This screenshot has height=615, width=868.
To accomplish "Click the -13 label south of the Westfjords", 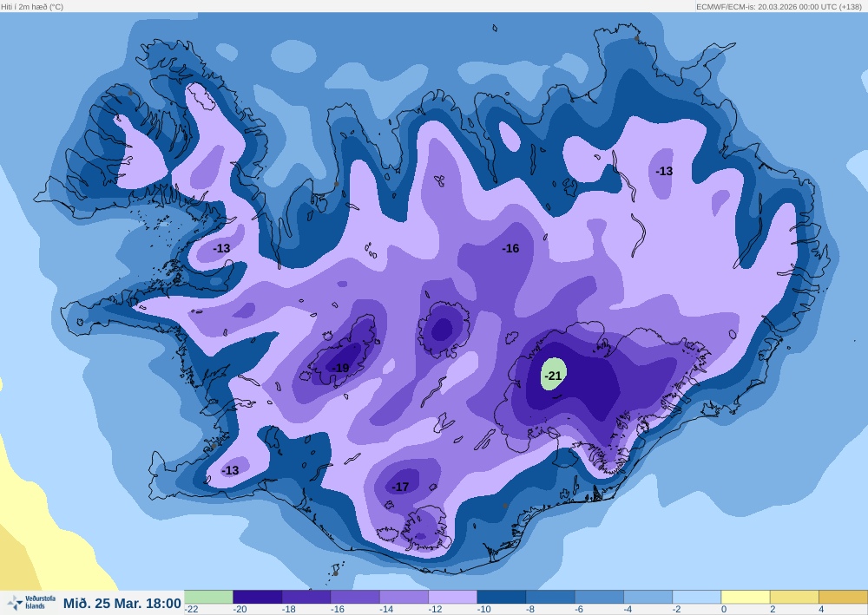I will (x=221, y=248).
